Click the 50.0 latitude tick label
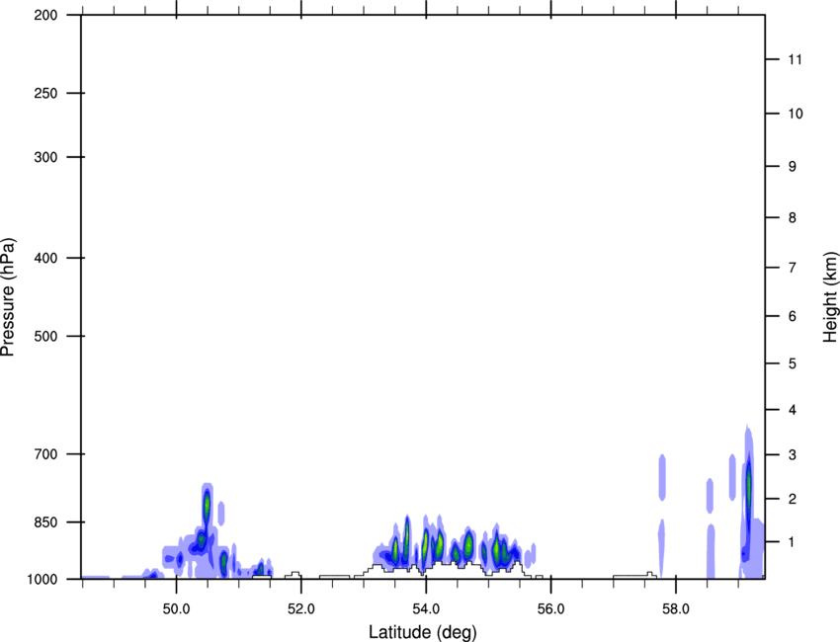The width and height of the screenshot is (840, 642). click(x=176, y=609)
